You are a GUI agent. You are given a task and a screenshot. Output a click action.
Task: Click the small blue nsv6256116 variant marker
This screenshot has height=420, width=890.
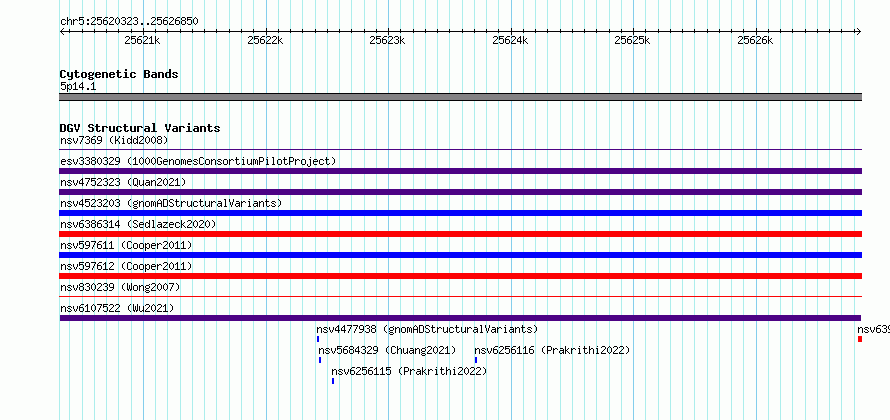(x=476, y=360)
